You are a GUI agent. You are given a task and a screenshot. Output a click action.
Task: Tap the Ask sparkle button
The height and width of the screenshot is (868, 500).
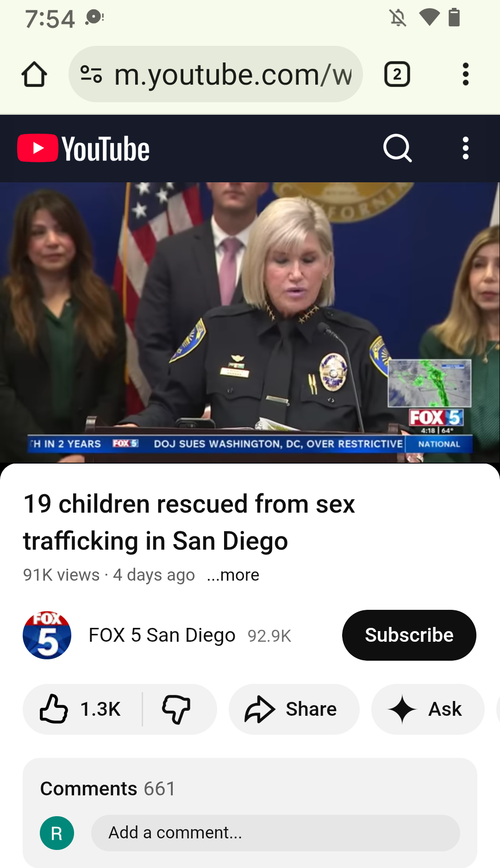pos(428,709)
